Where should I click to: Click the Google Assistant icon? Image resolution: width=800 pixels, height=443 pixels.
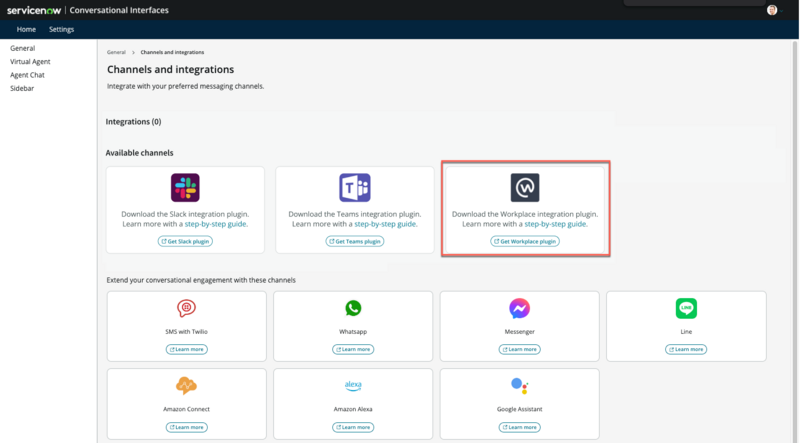pyautogui.click(x=519, y=386)
